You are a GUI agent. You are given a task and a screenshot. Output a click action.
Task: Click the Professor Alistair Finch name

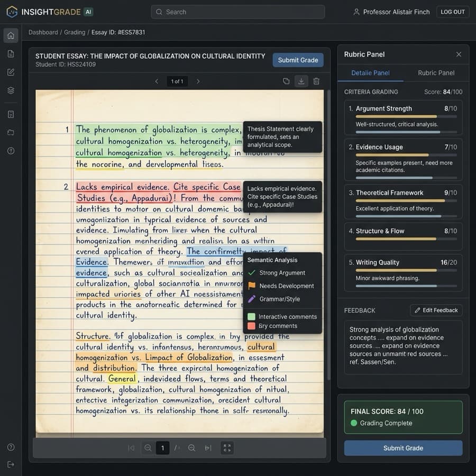click(x=396, y=12)
